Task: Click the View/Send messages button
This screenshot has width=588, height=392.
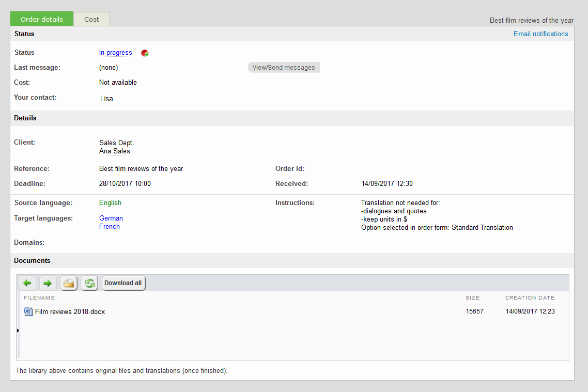Action: pyautogui.click(x=284, y=68)
